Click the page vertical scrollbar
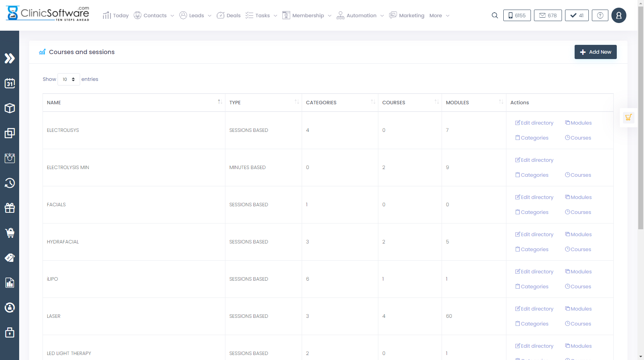644x360 pixels. pyautogui.click(x=641, y=115)
